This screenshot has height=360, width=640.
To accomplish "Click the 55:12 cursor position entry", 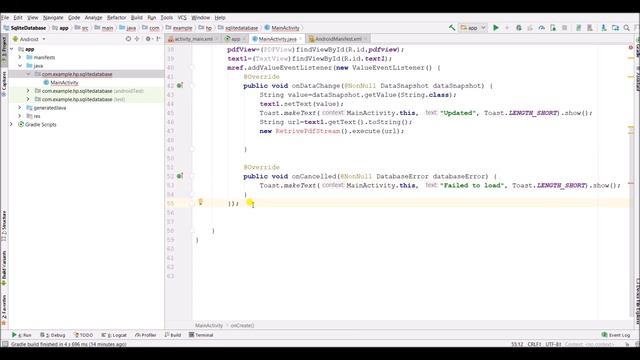I will [517, 344].
